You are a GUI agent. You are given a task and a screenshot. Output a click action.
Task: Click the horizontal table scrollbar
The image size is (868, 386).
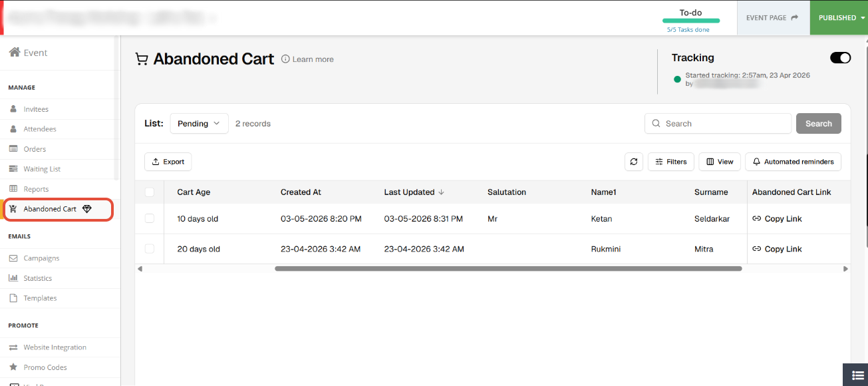click(x=508, y=269)
